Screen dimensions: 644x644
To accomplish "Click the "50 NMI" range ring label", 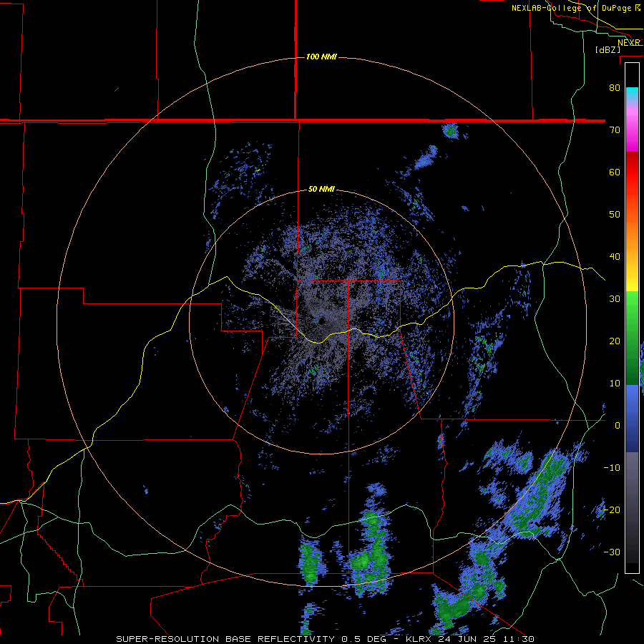I will point(321,190).
